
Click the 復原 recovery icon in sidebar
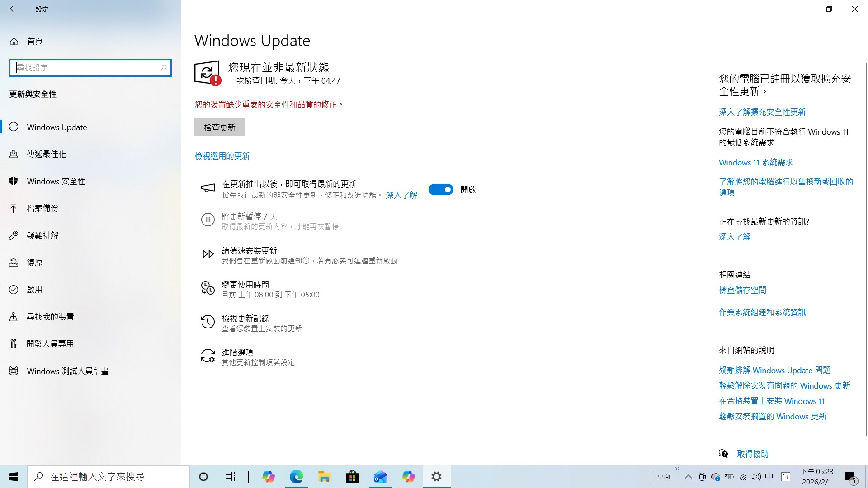click(14, 263)
